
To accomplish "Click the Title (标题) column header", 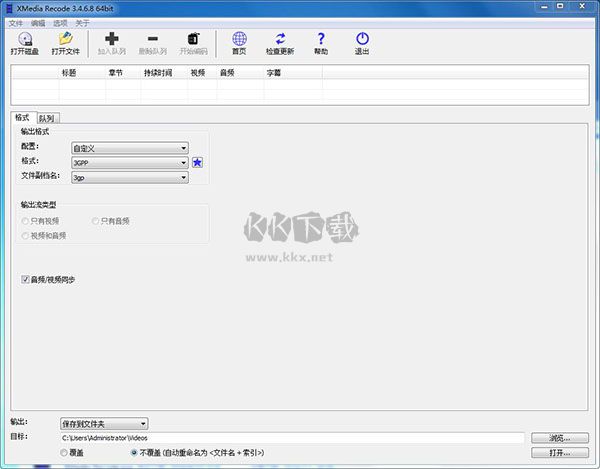I will [x=82, y=73].
